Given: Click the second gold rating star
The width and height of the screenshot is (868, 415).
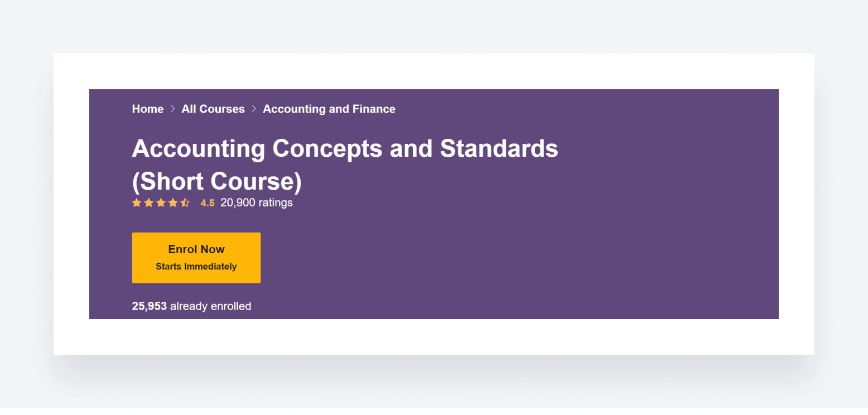Looking at the screenshot, I should (x=148, y=203).
